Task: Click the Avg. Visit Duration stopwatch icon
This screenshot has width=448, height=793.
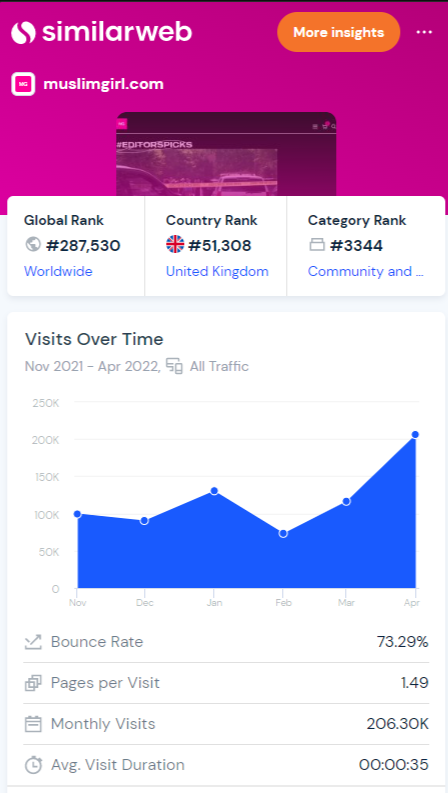Action: click(33, 765)
